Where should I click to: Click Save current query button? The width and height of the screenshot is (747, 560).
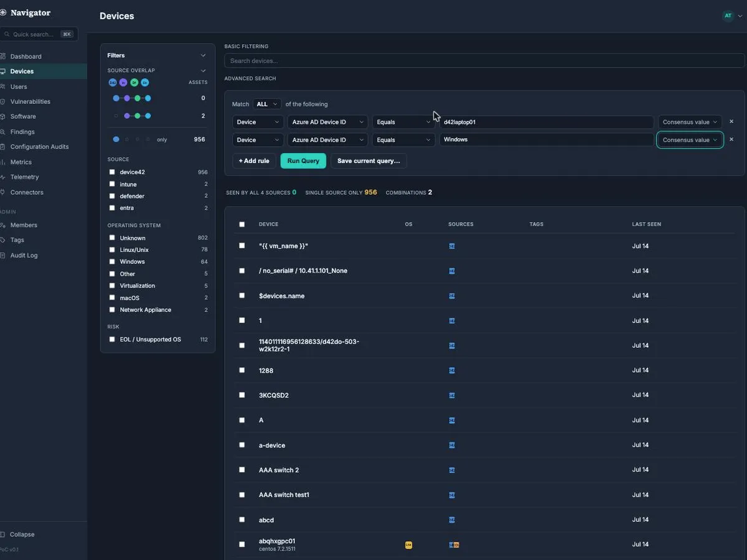pos(369,161)
